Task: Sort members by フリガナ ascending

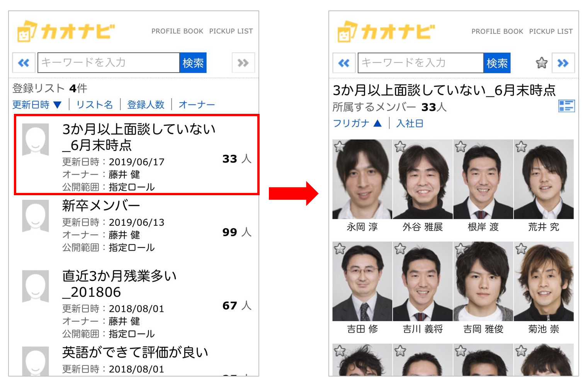Action: (x=357, y=123)
